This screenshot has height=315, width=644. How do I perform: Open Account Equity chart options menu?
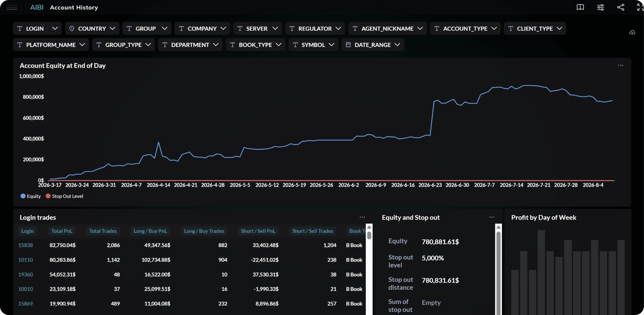pos(621,65)
